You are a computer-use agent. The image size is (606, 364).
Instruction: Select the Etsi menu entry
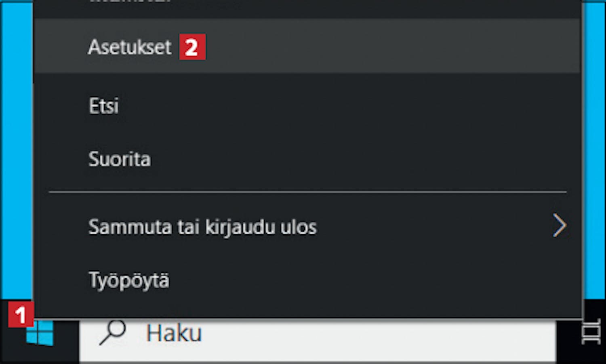[x=104, y=106]
